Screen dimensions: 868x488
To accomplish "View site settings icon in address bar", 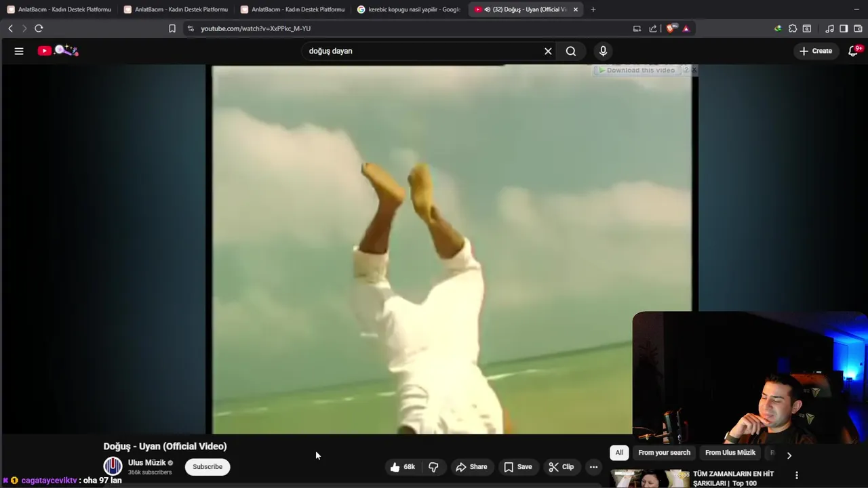I will coord(191,28).
